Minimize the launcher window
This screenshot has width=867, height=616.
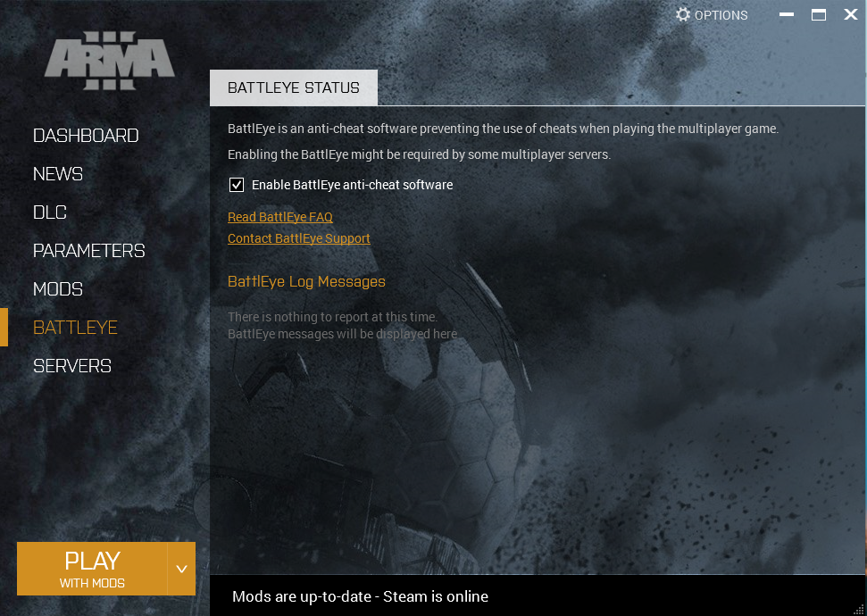pyautogui.click(x=786, y=15)
